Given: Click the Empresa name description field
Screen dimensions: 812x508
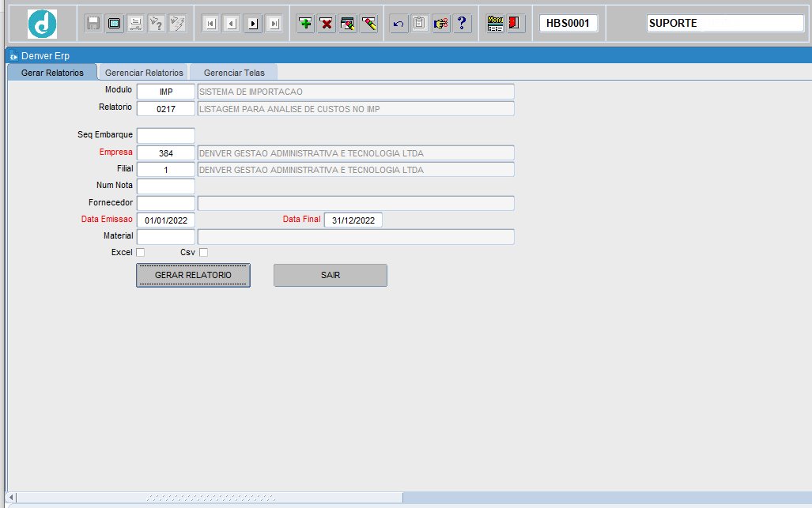Looking at the screenshot, I should pyautogui.click(x=356, y=153).
